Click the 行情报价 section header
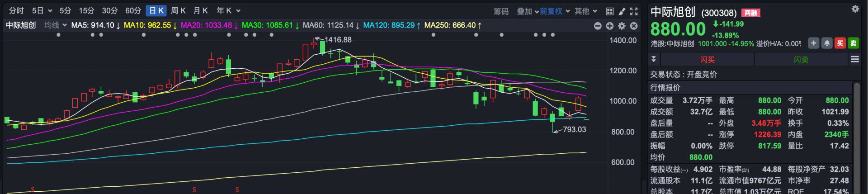The height and width of the screenshot is (194, 868). (x=665, y=88)
